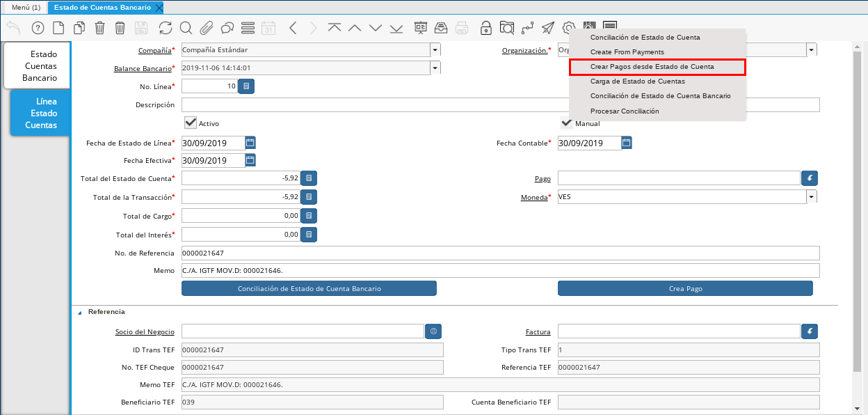Click the Descripción input field
Viewport: 868px width, 415px height.
click(500, 105)
